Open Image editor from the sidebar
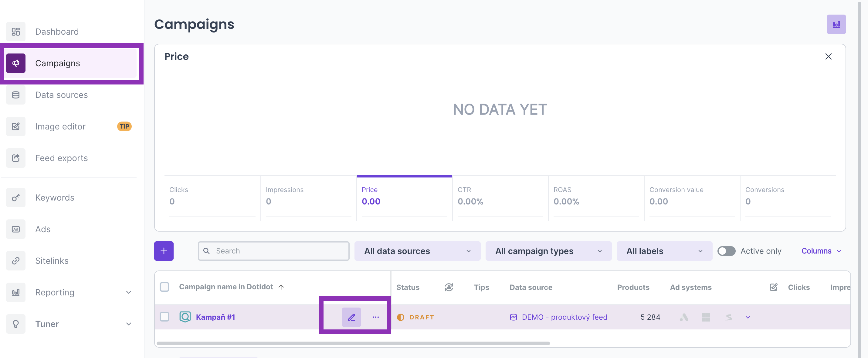 coord(60,126)
